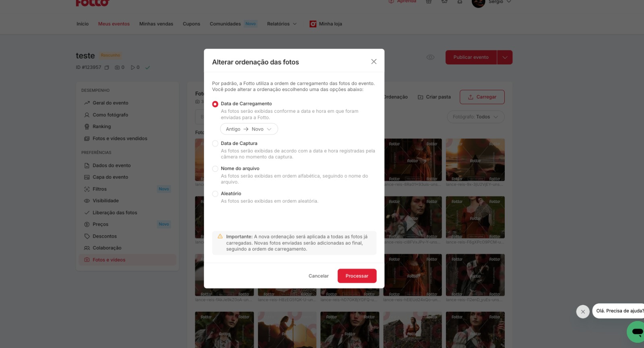Select the Data de Captura radio option
The image size is (644, 348).
pyautogui.click(x=215, y=143)
